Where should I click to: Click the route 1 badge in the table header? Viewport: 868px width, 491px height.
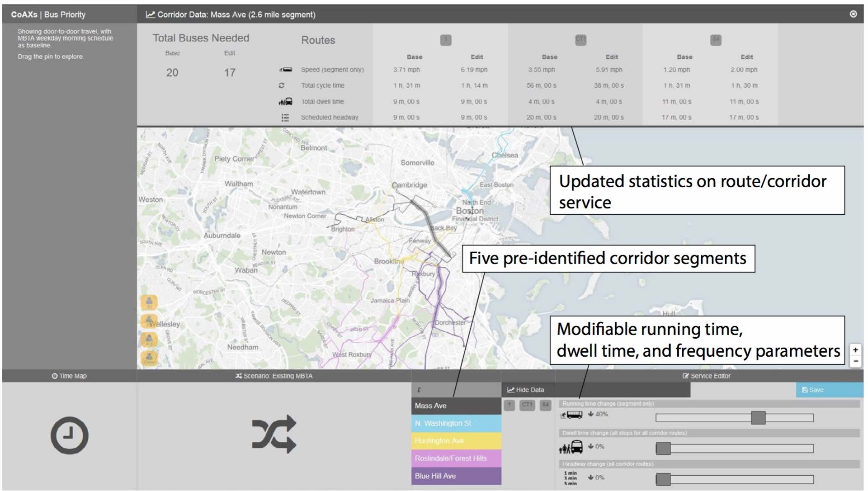446,40
